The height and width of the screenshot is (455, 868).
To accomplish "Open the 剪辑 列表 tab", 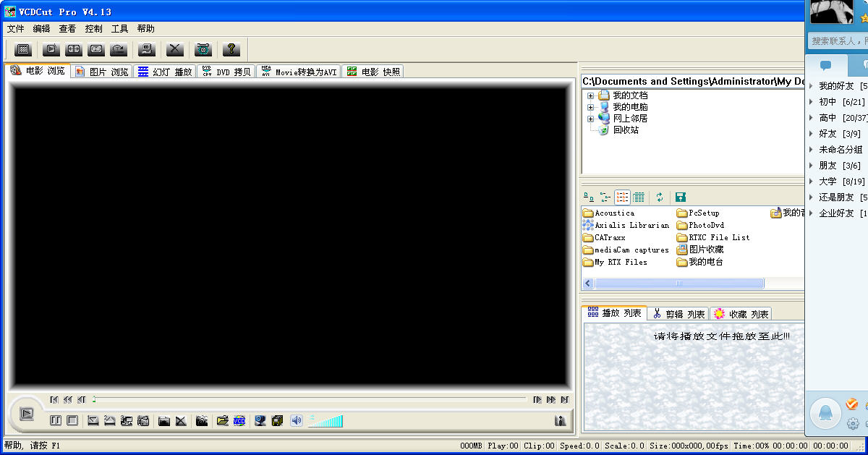I will tap(678, 313).
